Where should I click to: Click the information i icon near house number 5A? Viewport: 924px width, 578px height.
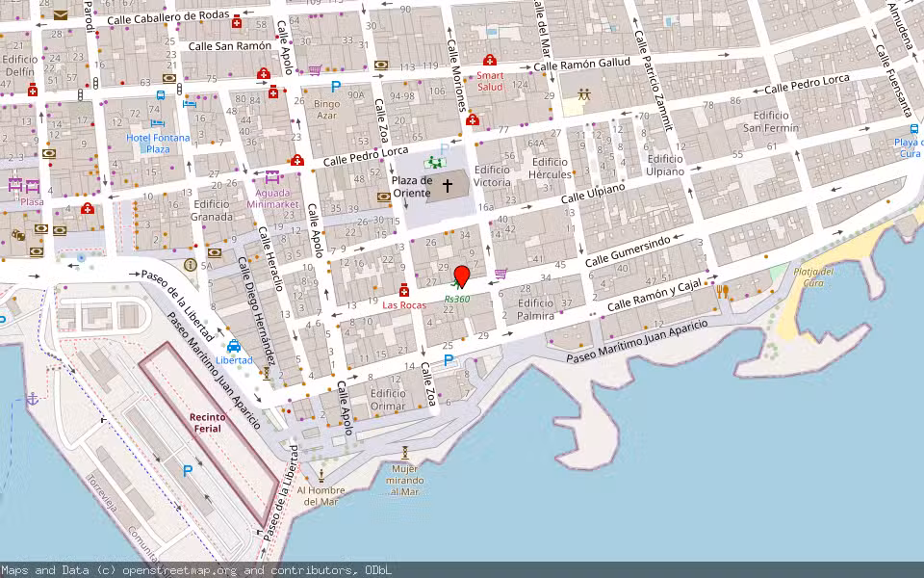pyautogui.click(x=190, y=264)
